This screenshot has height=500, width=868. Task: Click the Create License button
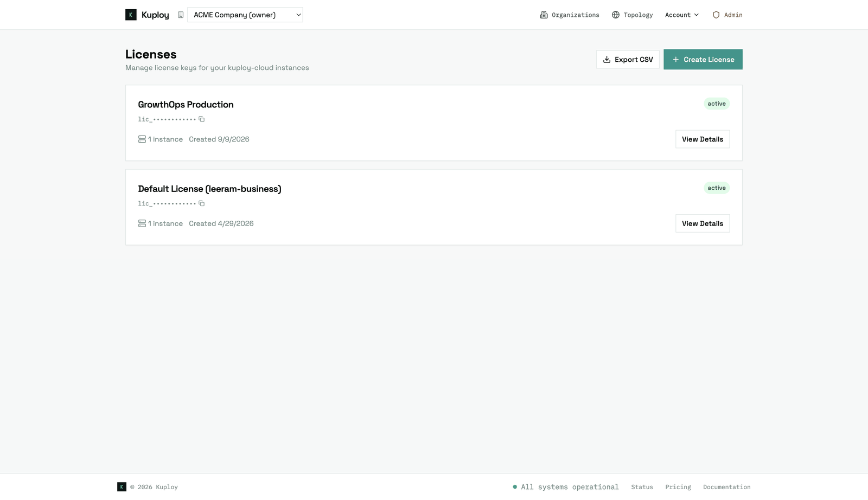pyautogui.click(x=703, y=60)
